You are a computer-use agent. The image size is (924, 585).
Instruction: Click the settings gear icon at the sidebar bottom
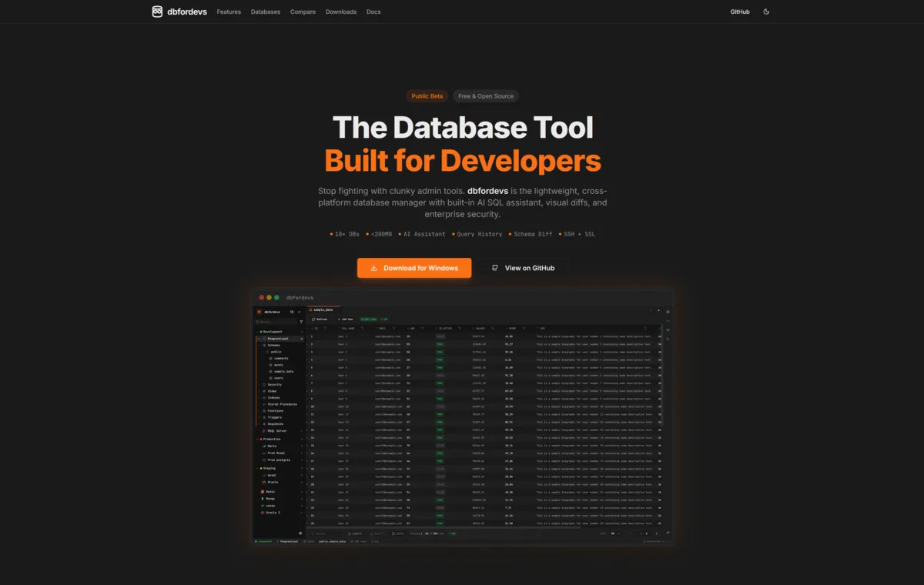coord(300,533)
